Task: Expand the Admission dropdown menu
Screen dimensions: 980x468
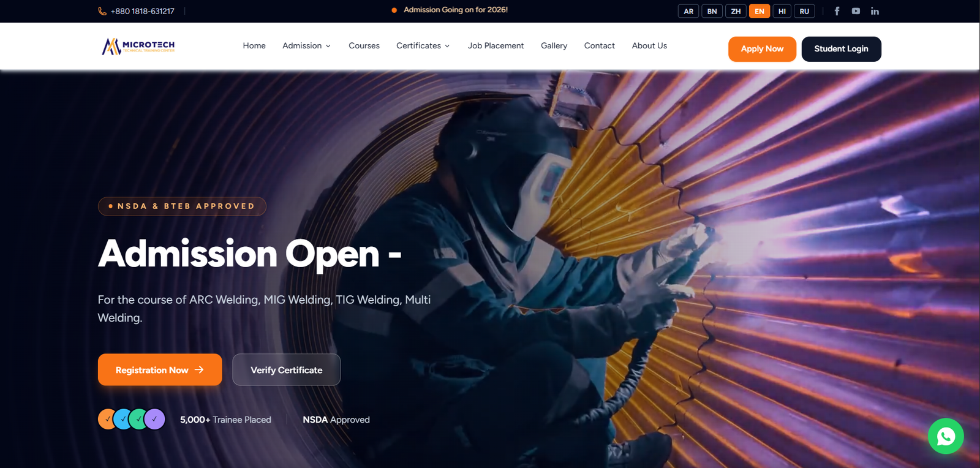Action: click(x=307, y=46)
